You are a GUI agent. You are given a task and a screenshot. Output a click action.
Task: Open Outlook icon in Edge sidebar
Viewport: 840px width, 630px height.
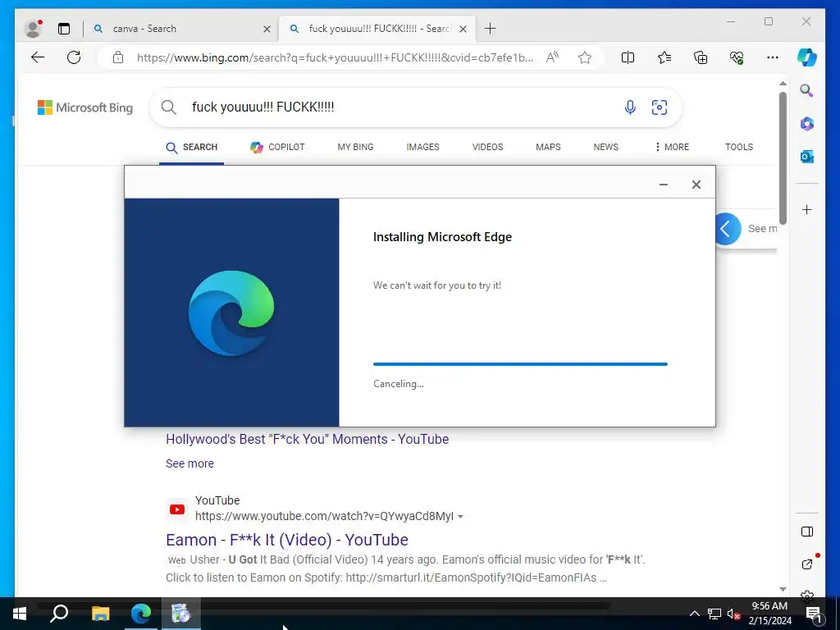coord(807,157)
